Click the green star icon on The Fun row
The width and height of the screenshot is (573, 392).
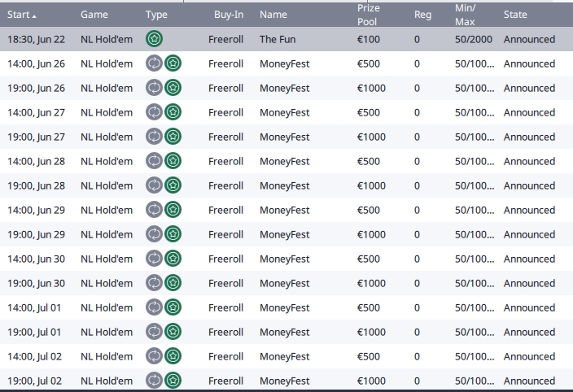tap(154, 39)
